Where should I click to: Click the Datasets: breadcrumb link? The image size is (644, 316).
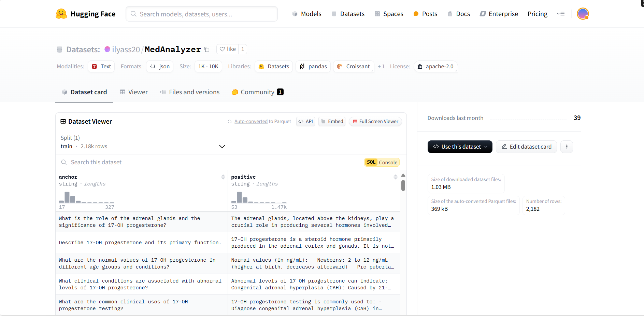click(x=83, y=49)
